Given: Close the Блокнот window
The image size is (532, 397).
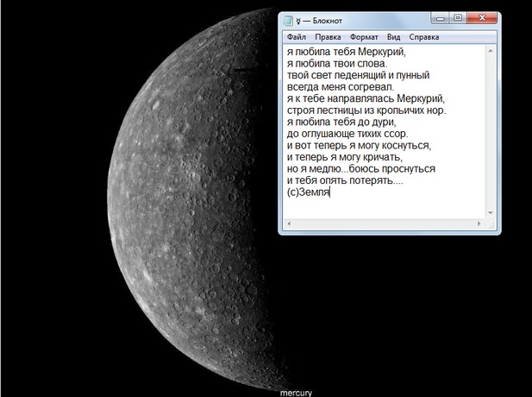Looking at the screenshot, I should (482, 18).
